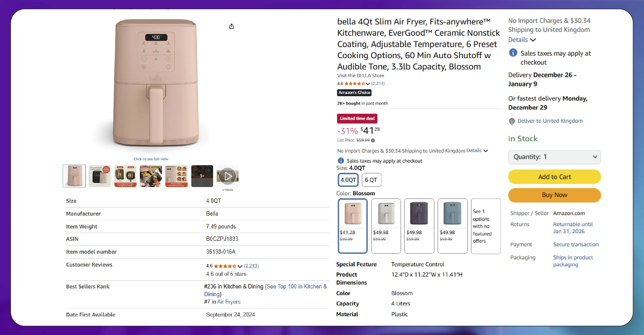Click the share icon beside product image
Viewport: 644px width, 335px height.
point(231,26)
